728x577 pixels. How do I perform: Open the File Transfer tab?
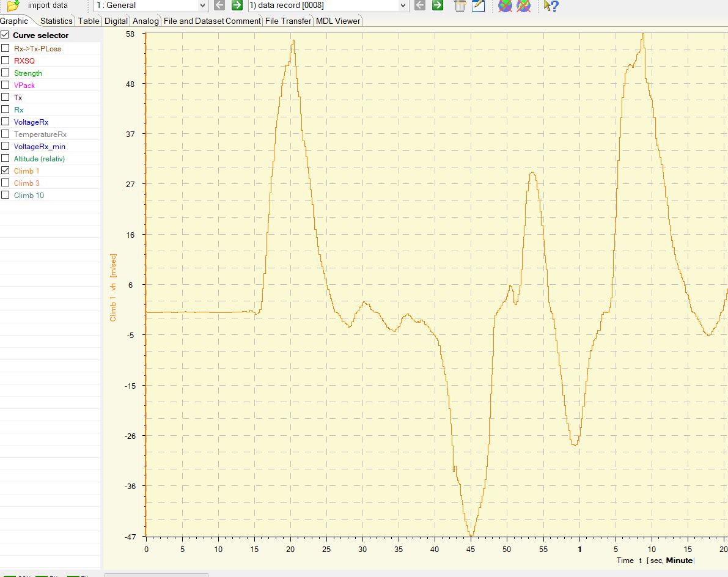point(288,21)
